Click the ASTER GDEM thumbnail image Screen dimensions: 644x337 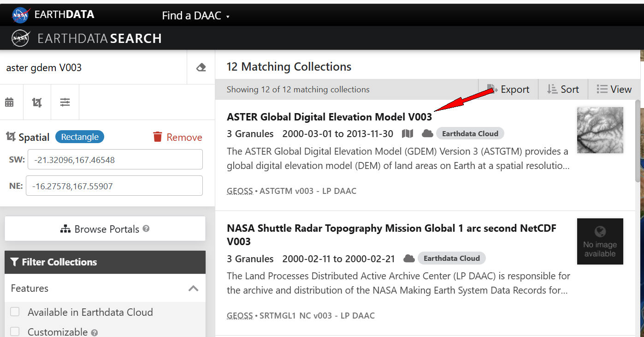(x=600, y=130)
